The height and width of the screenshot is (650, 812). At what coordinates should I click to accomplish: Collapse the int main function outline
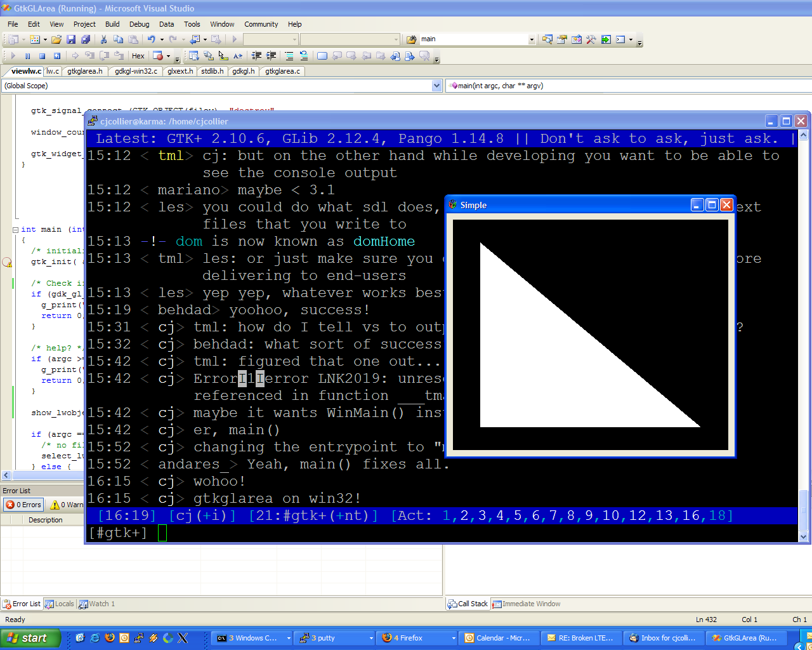click(16, 230)
